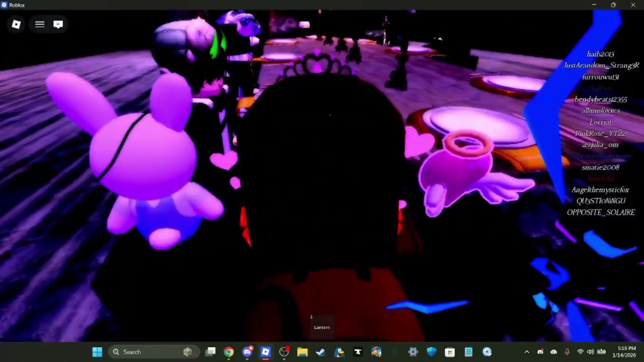The image size is (644, 362).
Task: Show hidden system tray icons
Action: pos(527,352)
